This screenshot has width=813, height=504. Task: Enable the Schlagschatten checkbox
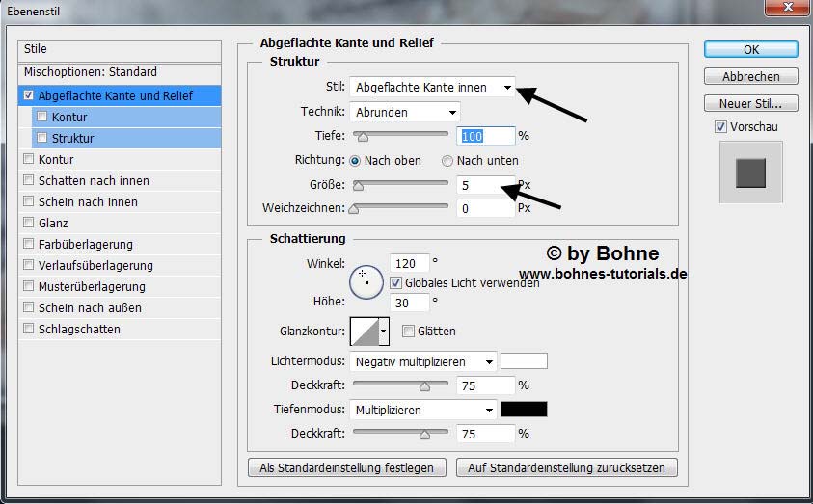click(x=28, y=330)
